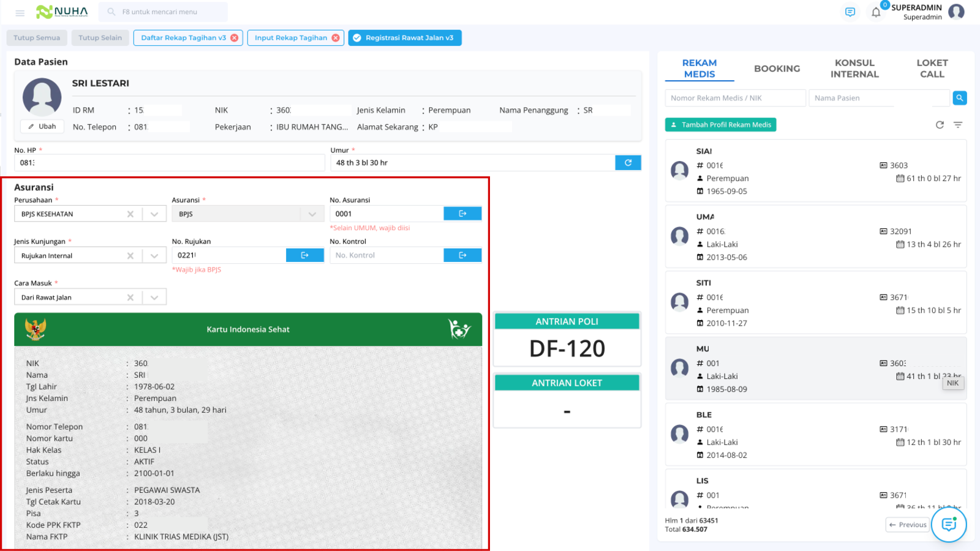Clear the Rujukan Internal selection
This screenshot has width=980, height=551.
point(130,256)
